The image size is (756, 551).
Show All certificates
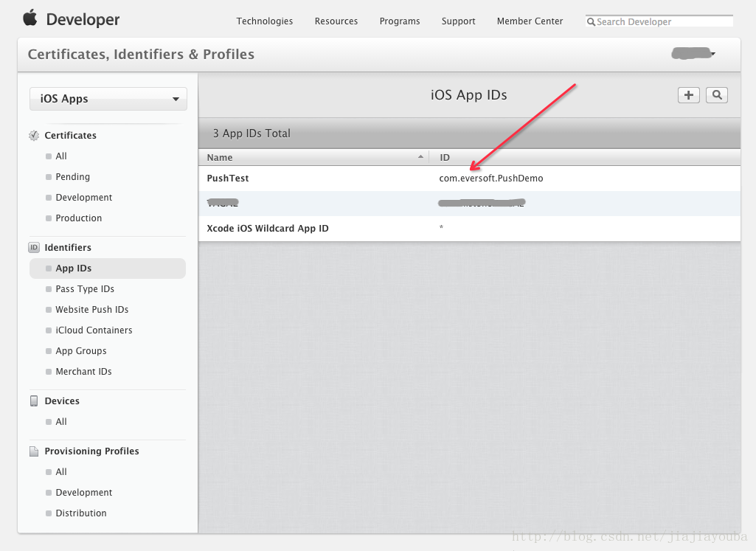[x=61, y=156]
